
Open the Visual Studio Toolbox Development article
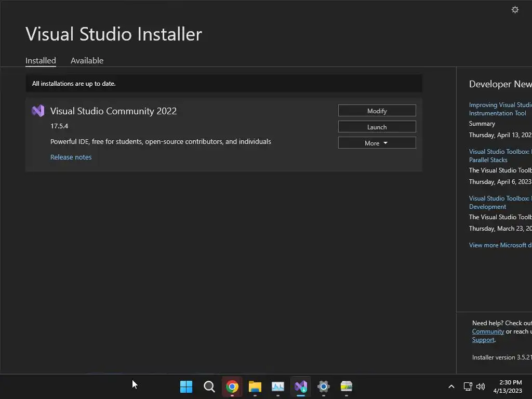click(500, 203)
